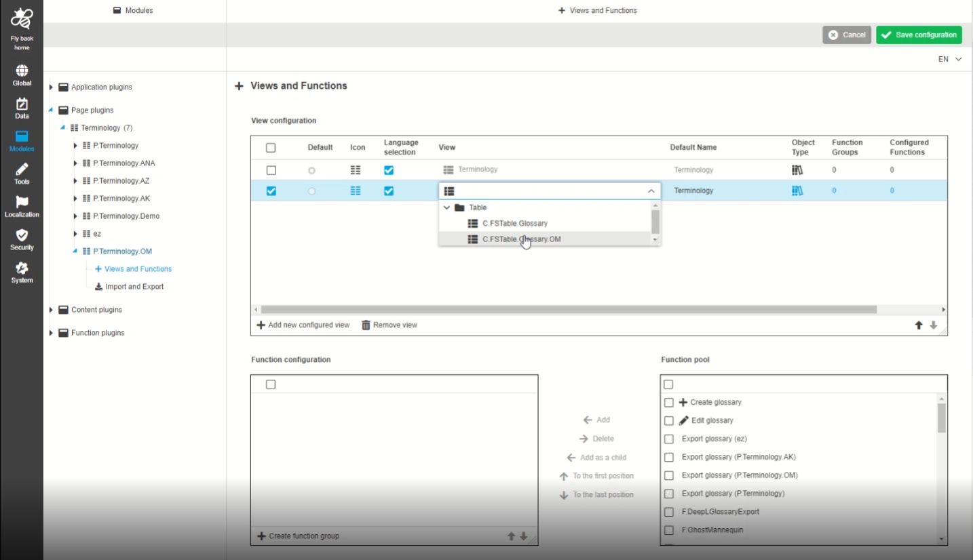This screenshot has height=560, width=973.
Task: Select Import and Export tree item
Action: tap(134, 287)
